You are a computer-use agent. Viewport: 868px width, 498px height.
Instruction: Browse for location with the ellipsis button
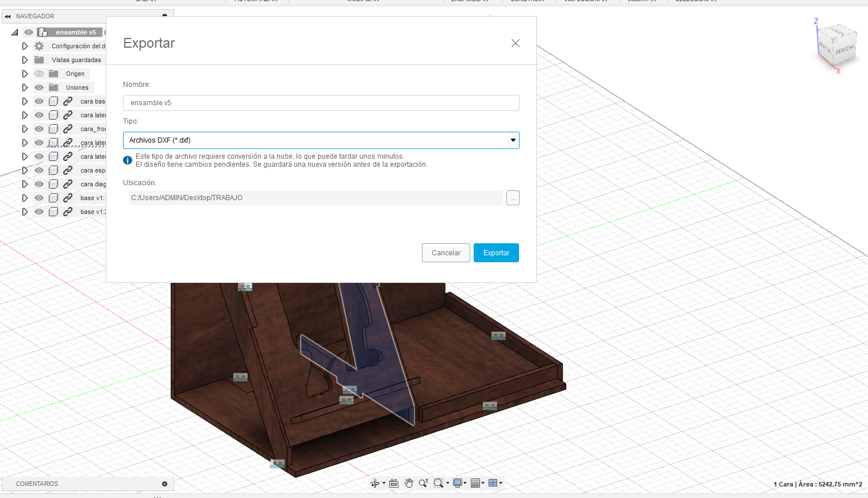(513, 198)
